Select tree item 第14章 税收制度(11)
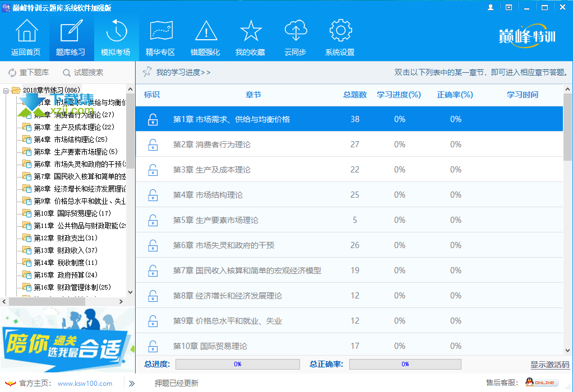 coord(66,263)
